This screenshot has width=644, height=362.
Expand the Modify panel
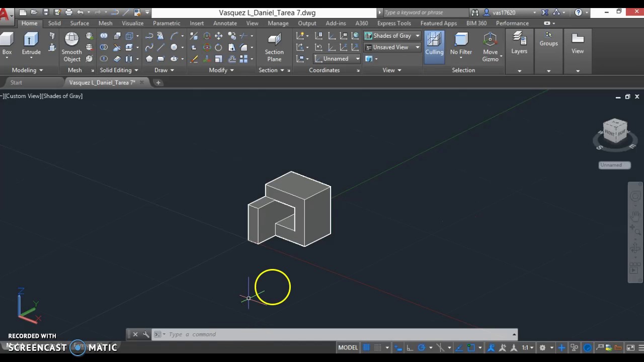tap(221, 70)
